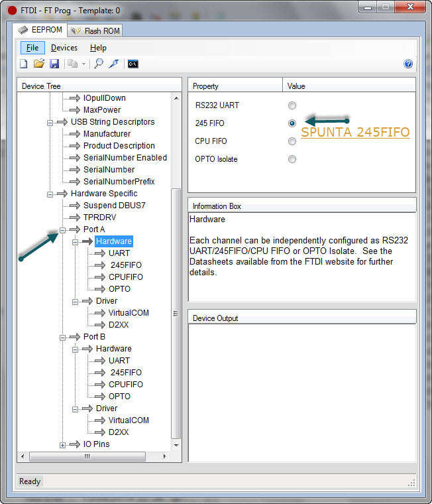This screenshot has width=432, height=504.
Task: Collapse Hardware node under Port A
Action: 75,242
